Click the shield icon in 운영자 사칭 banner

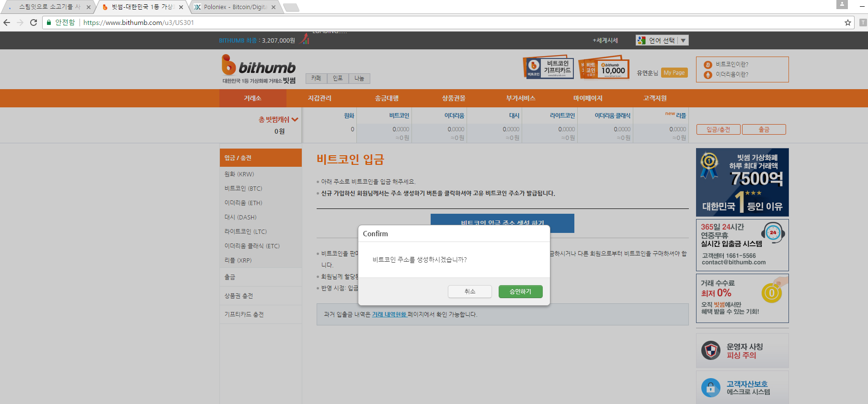(711, 350)
